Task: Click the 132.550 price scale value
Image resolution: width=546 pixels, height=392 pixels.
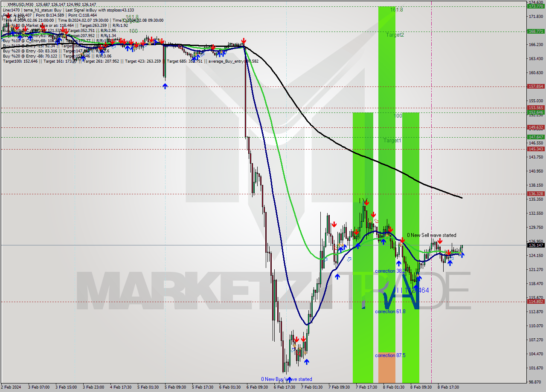Action: (536, 213)
